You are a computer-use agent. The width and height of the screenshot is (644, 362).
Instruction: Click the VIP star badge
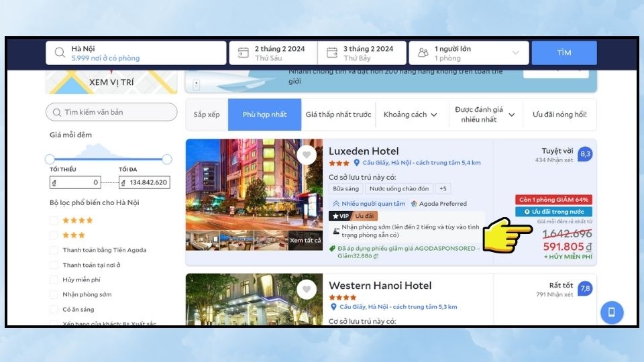pos(341,216)
